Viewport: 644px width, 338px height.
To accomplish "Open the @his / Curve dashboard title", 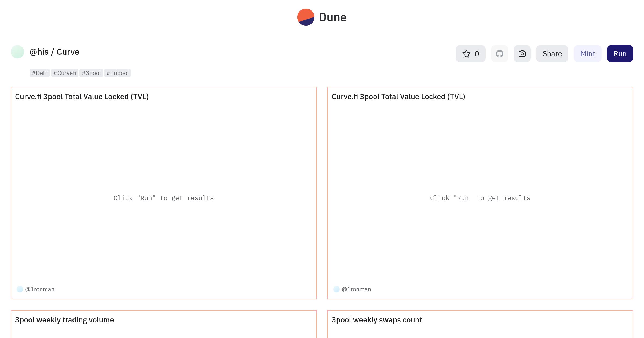I will coord(54,52).
